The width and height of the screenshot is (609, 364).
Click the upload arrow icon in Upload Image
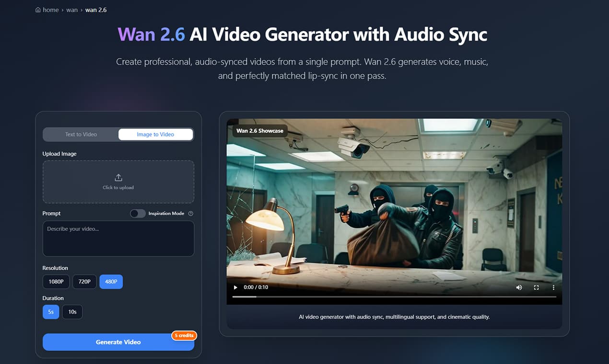coord(118,177)
